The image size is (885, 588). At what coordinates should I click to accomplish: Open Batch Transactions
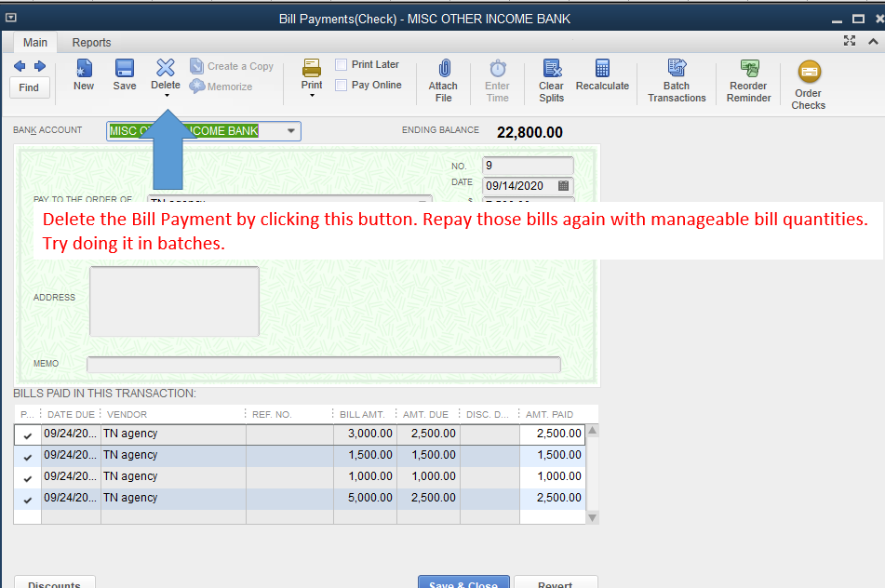coord(677,81)
